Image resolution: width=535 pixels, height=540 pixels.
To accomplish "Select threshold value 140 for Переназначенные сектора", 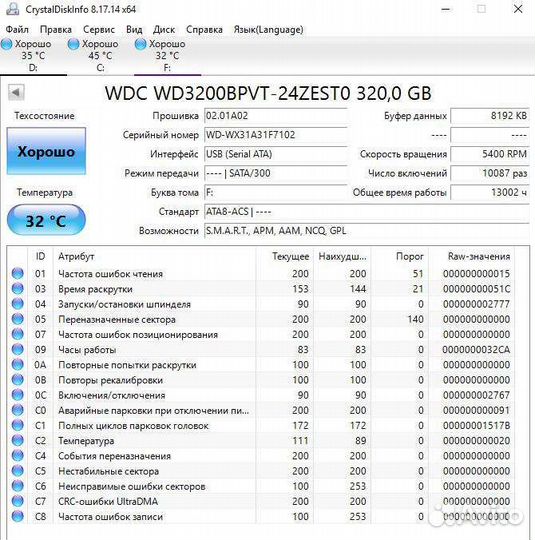I will (x=415, y=319).
